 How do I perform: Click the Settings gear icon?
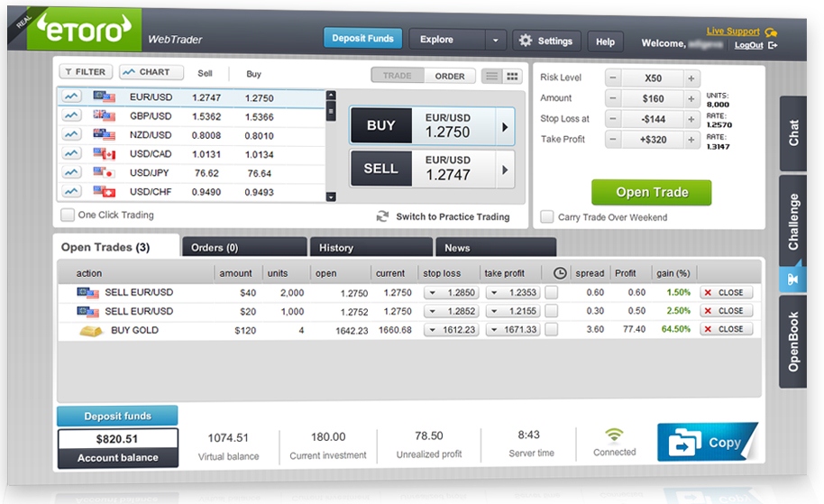tap(525, 41)
